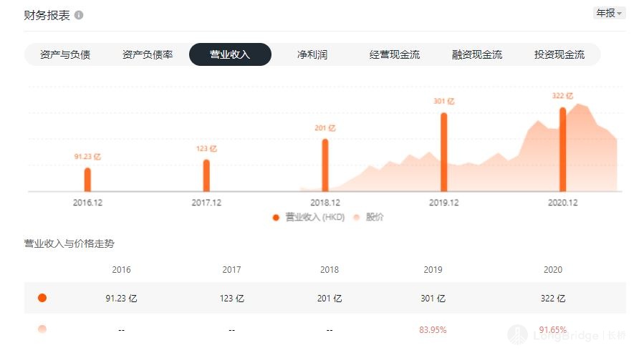Click the orange revenue dot in table row
Image resolution: width=644 pixels, height=358 pixels.
(42, 298)
